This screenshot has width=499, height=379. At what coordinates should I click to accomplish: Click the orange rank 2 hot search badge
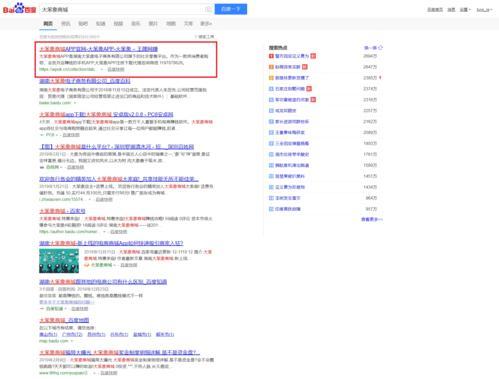pos(271,67)
